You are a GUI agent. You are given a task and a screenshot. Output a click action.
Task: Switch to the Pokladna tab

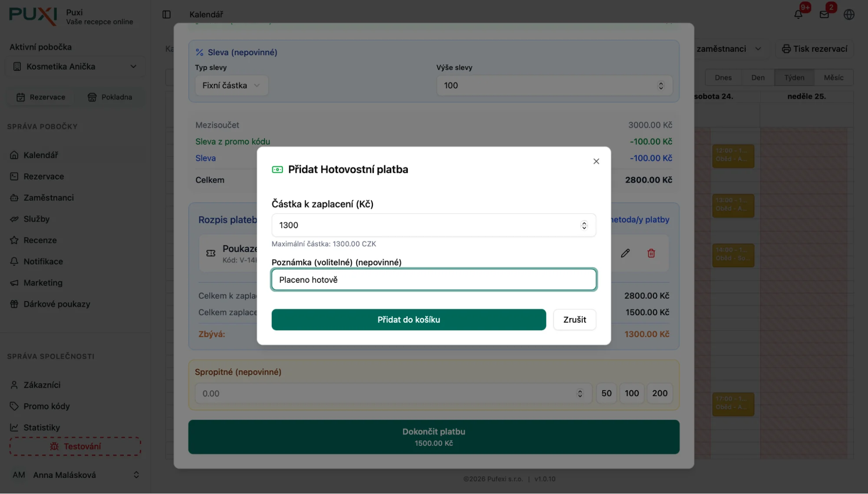click(110, 97)
